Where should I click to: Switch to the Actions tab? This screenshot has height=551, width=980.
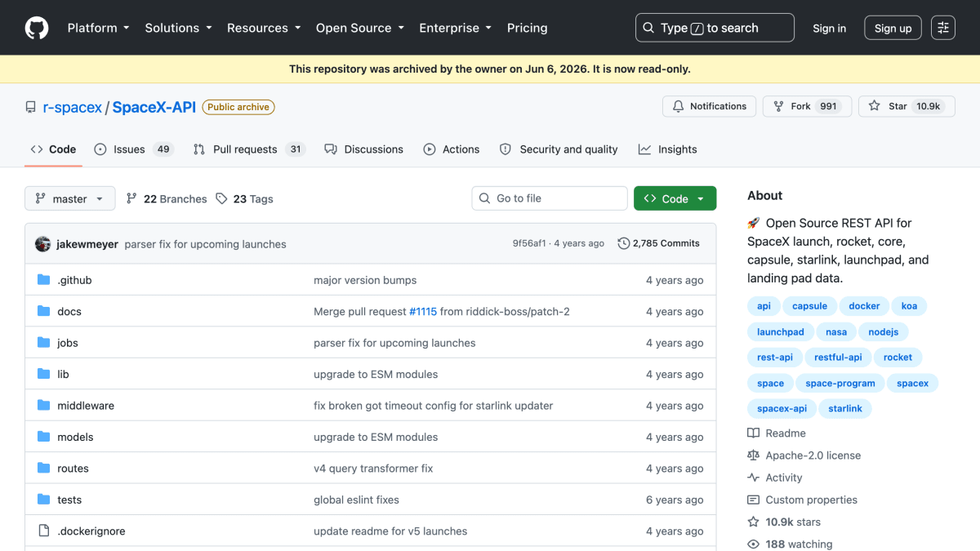452,149
